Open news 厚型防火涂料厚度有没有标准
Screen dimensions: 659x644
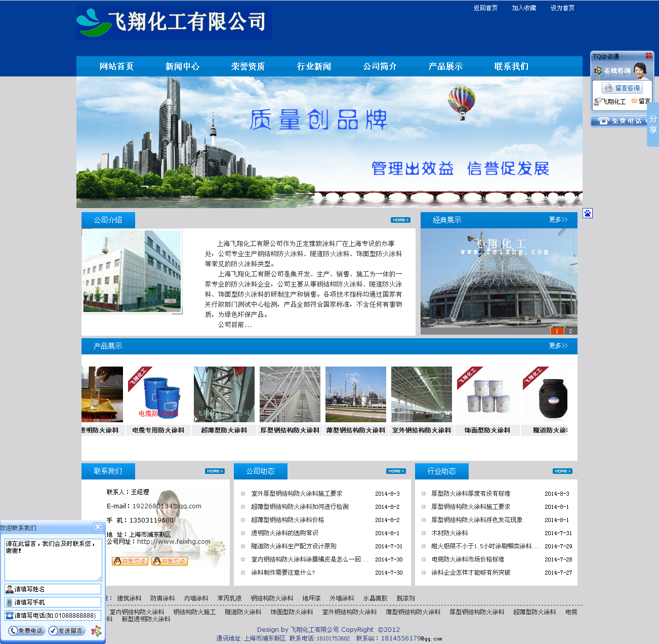pyautogui.click(x=471, y=493)
